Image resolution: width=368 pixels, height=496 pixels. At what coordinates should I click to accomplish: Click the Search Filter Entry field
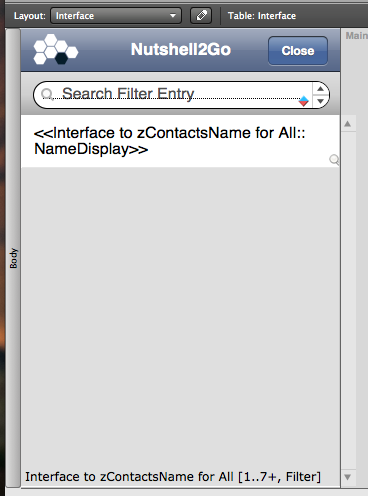tap(173, 95)
